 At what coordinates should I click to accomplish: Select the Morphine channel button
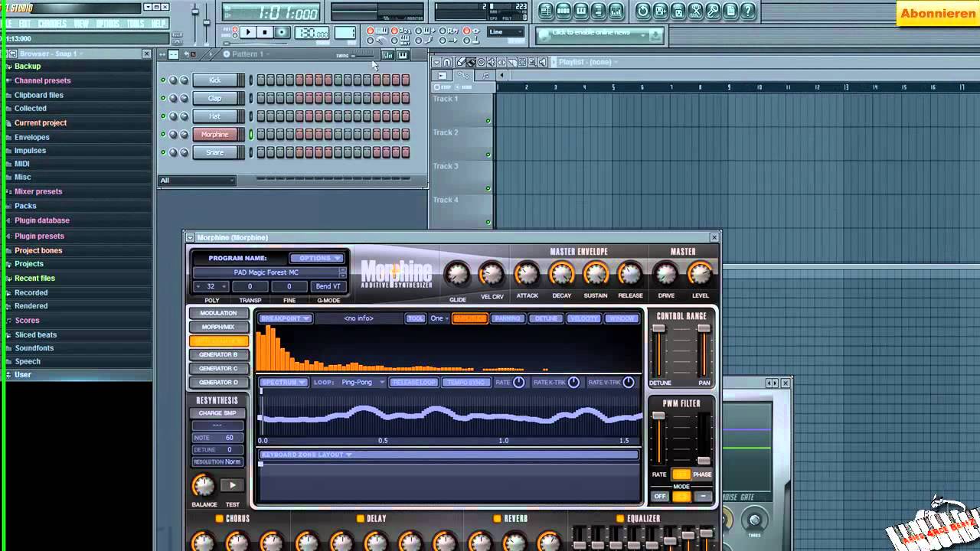click(x=214, y=135)
